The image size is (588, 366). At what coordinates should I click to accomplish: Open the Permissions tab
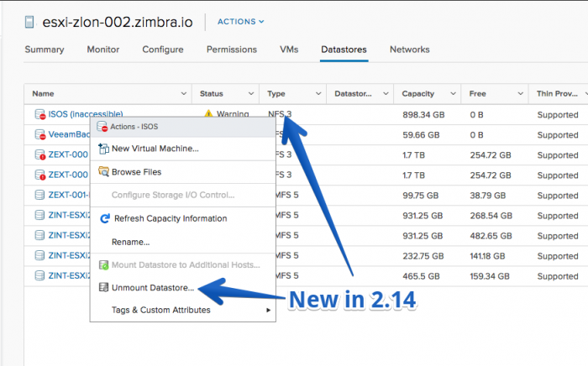(232, 50)
